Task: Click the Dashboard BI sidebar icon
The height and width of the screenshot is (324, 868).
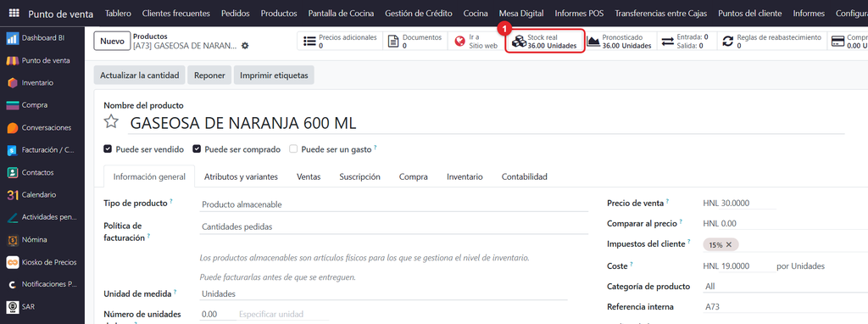Action: pyautogui.click(x=13, y=38)
